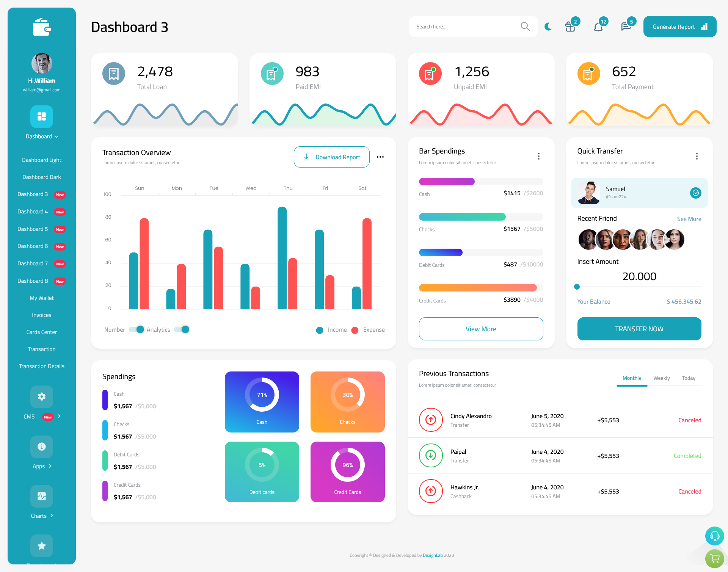Click View More in Bar Spendings
The image size is (728, 572).
point(480,329)
